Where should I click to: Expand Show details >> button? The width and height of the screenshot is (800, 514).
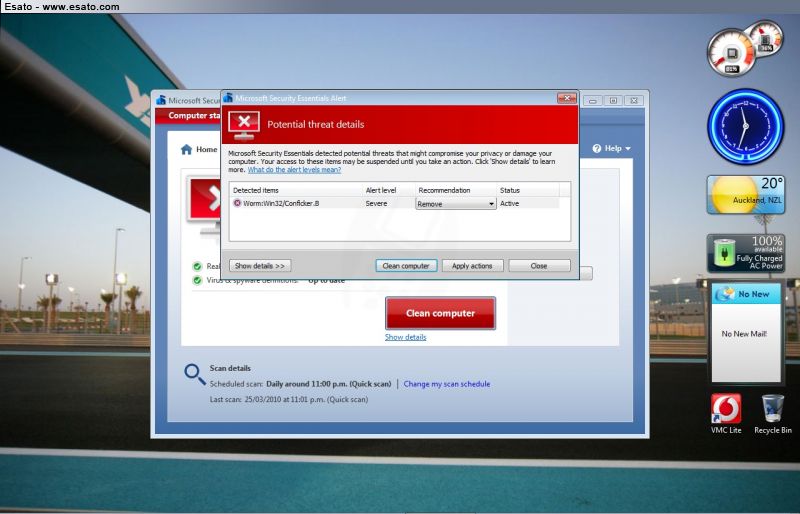[x=260, y=266]
